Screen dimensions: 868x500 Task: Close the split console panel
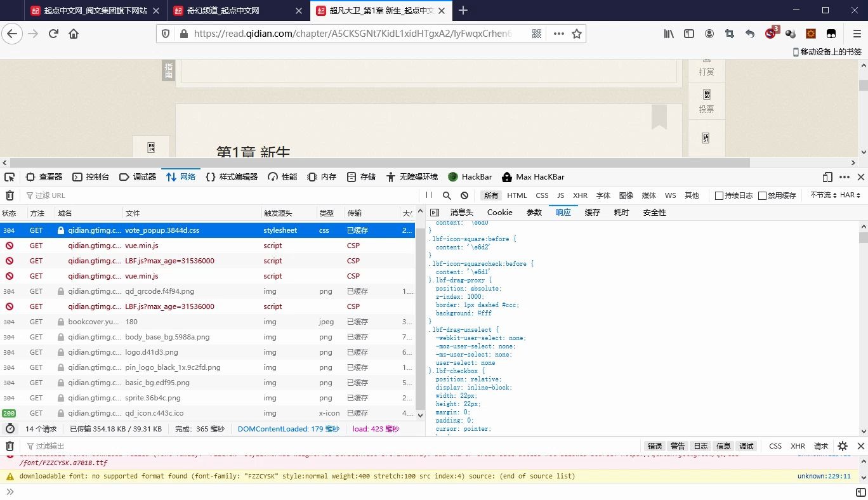[x=860, y=446]
